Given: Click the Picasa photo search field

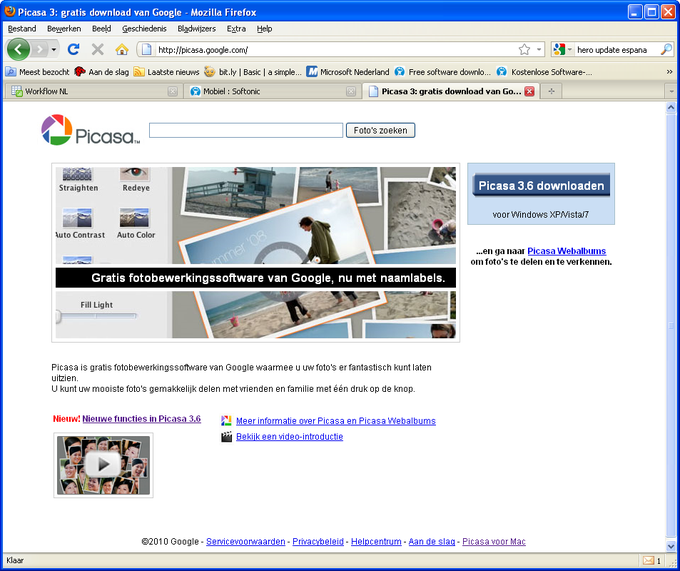Looking at the screenshot, I should pos(246,130).
